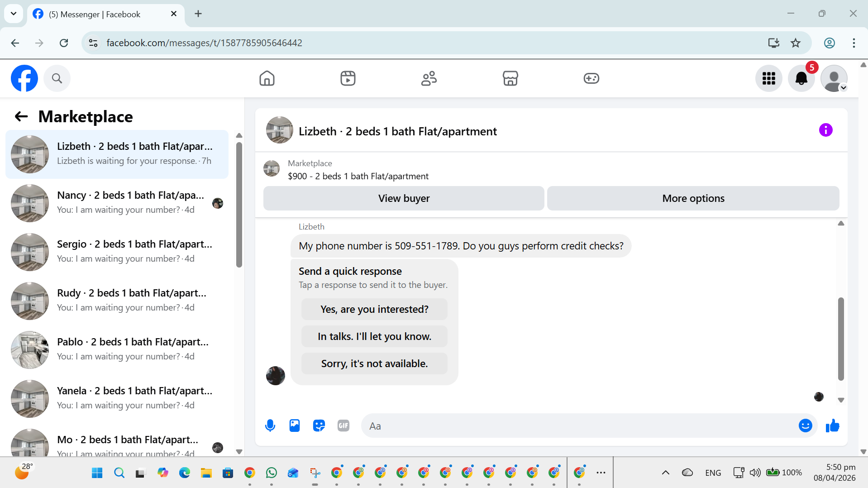868x488 pixels.
Task: Open the volume control in tray
Action: pos(755,473)
